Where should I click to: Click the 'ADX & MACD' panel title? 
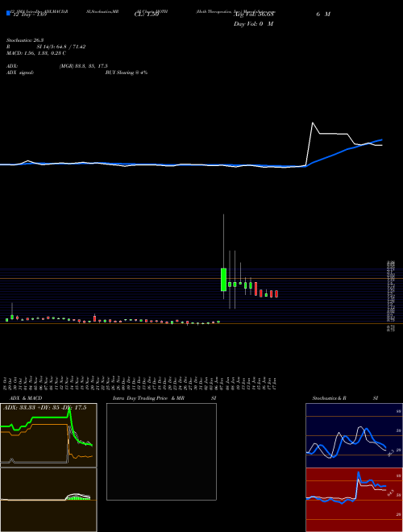(26, 398)
